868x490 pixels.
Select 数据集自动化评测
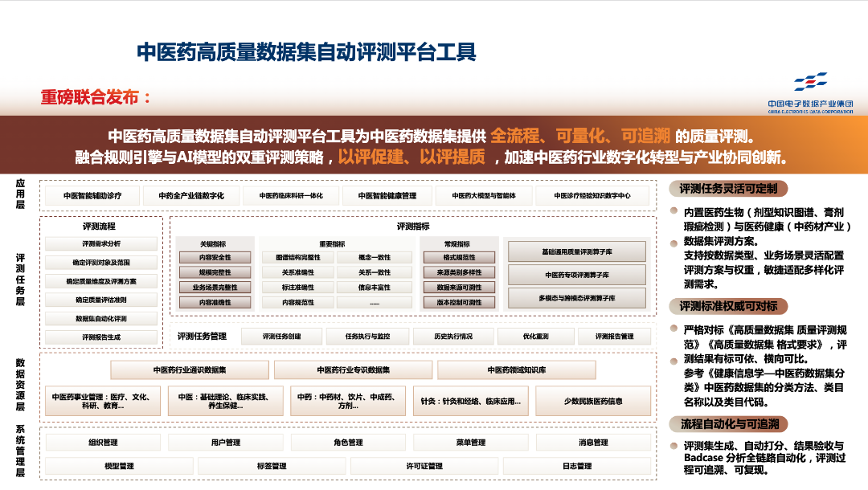pyautogui.click(x=101, y=319)
